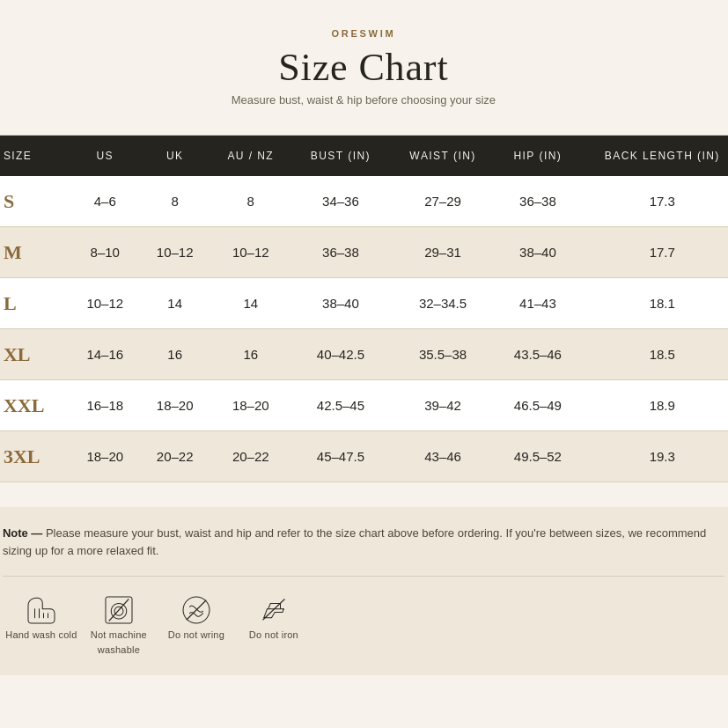The image size is (728, 728).
Task: Click hip value 46.5–49
Action: (538, 406)
